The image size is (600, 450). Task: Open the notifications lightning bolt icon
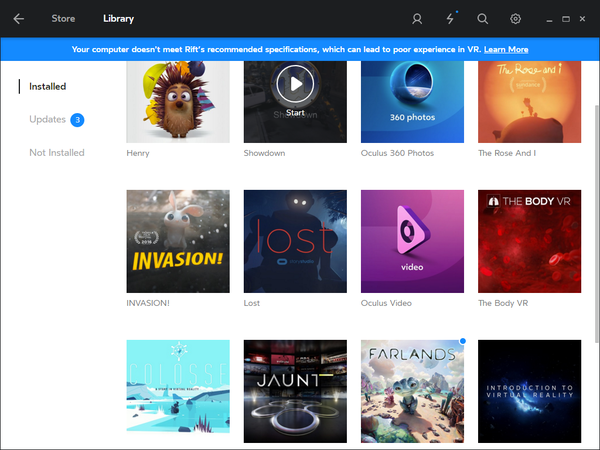pyautogui.click(x=450, y=19)
